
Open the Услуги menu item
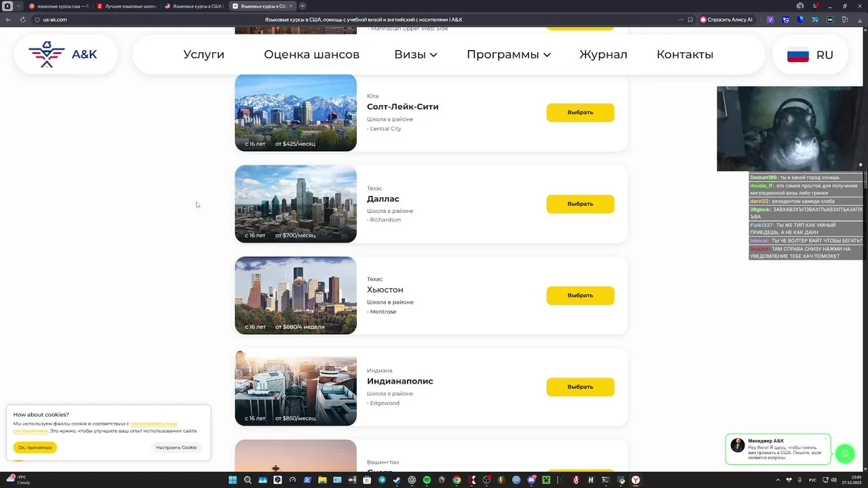click(x=203, y=54)
